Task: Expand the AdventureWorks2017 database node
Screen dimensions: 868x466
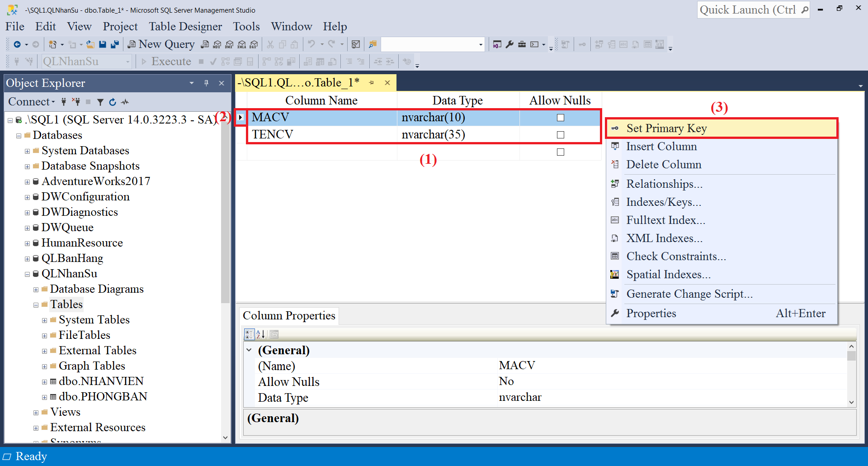Action: point(28,182)
